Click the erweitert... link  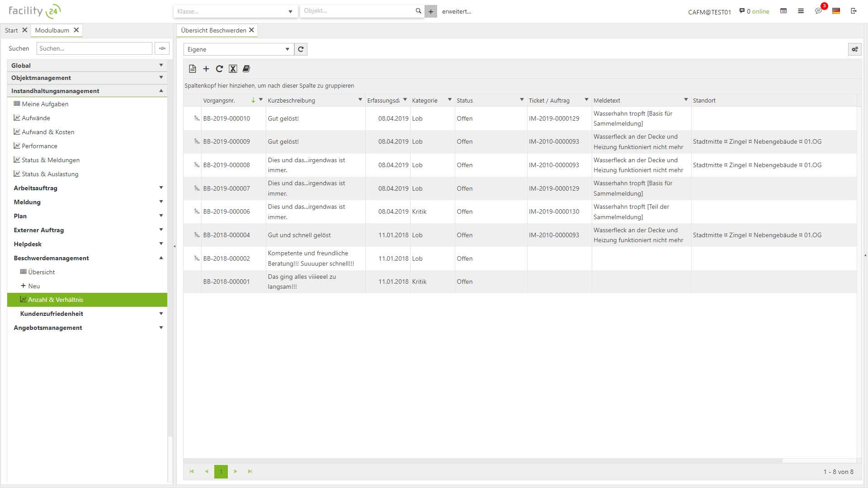tap(456, 12)
